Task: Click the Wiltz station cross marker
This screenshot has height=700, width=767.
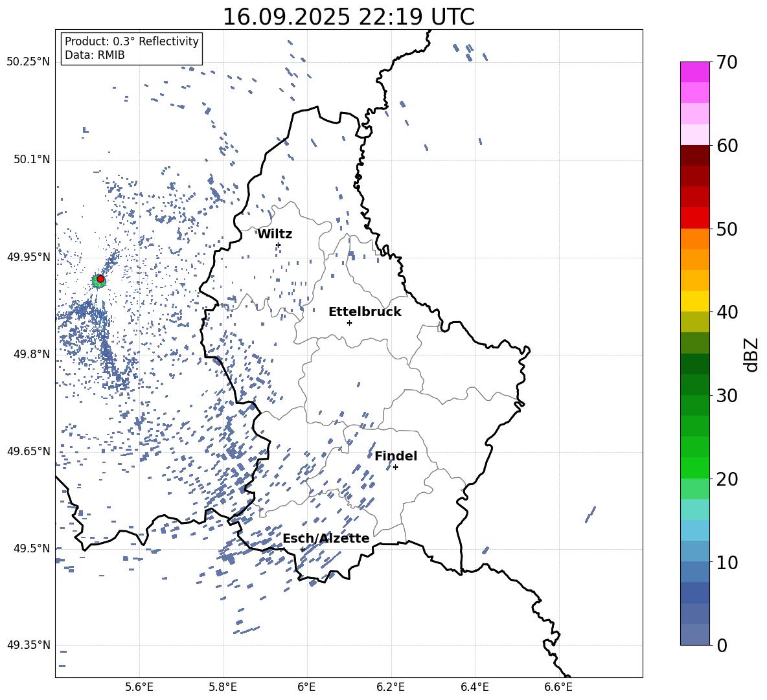Action: (279, 245)
